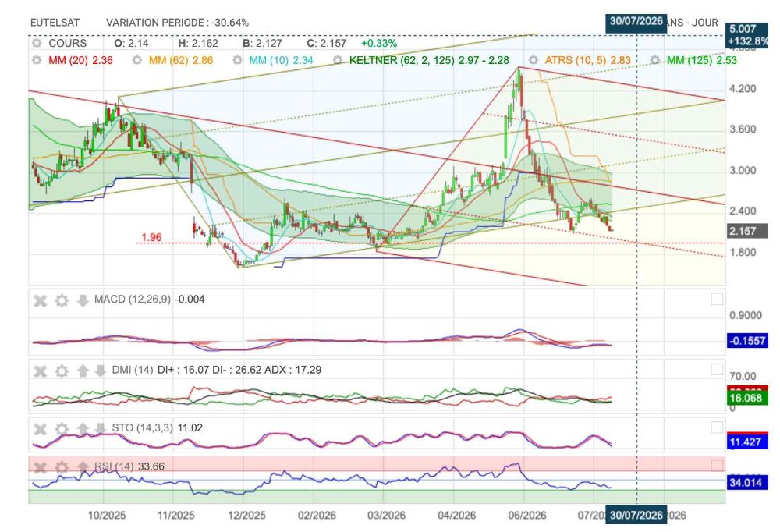Click the +0.33% change value
Viewport: 780px width, 532px height.
point(379,44)
